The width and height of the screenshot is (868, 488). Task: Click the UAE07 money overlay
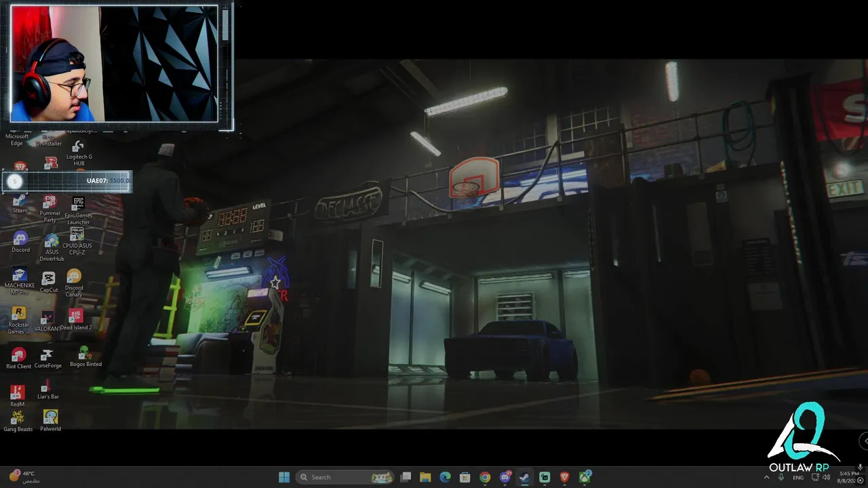coord(67,181)
